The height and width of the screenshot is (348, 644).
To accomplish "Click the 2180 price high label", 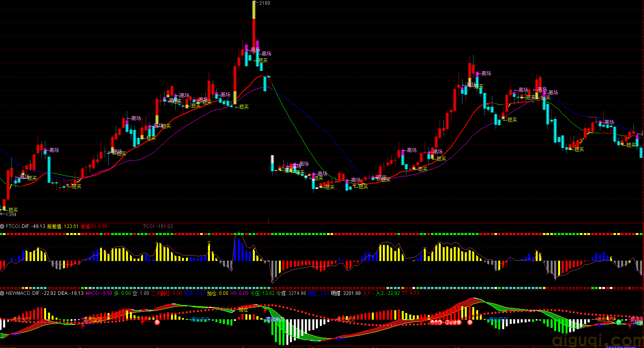I will coord(265,3).
